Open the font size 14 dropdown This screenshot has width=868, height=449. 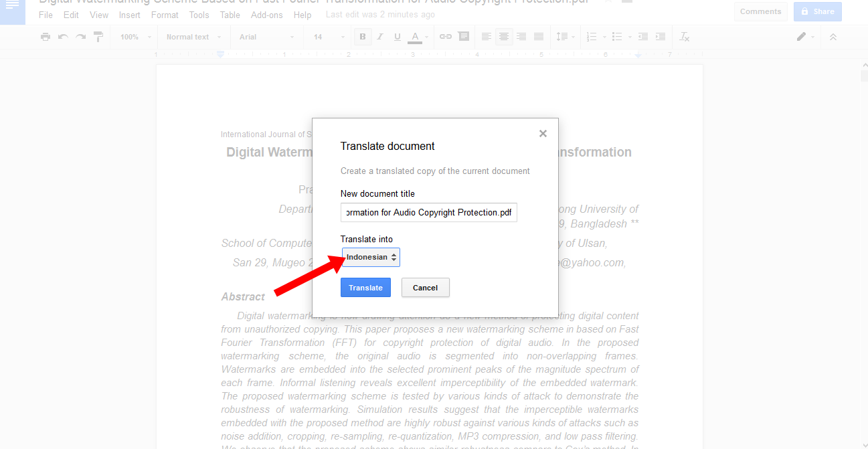[x=329, y=37]
